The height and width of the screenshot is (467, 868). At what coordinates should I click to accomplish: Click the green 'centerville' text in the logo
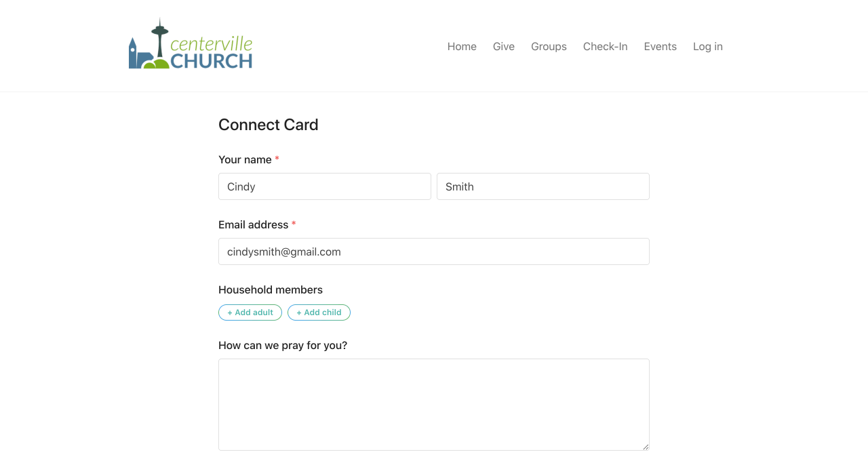(x=212, y=44)
